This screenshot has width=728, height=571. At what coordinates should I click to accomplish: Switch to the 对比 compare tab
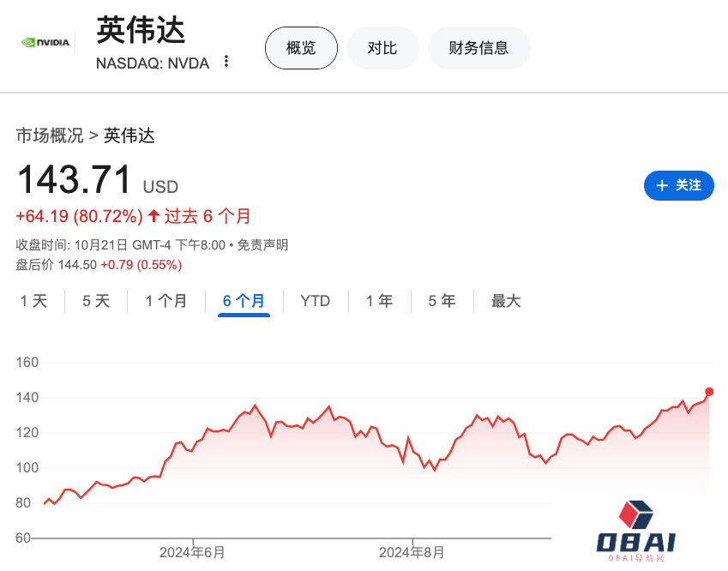(x=382, y=48)
